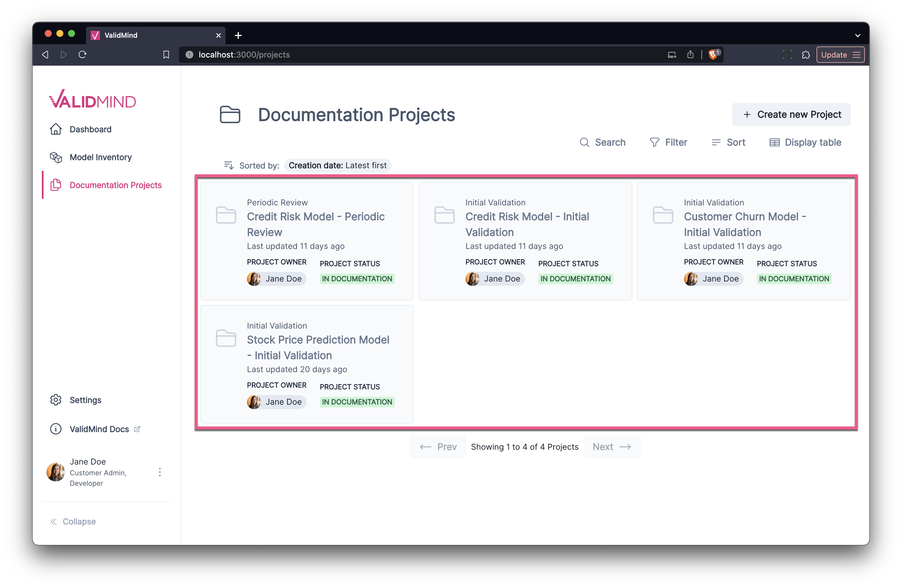Open Jane Doe user options menu
Image resolution: width=902 pixels, height=588 pixels.
click(160, 472)
